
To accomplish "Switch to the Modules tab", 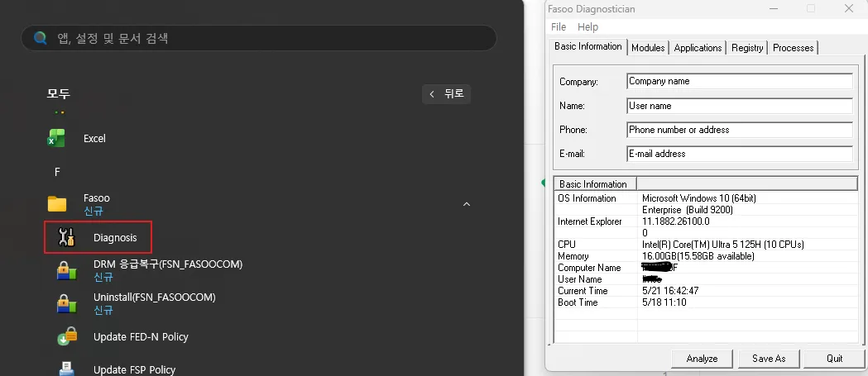I will tap(648, 48).
